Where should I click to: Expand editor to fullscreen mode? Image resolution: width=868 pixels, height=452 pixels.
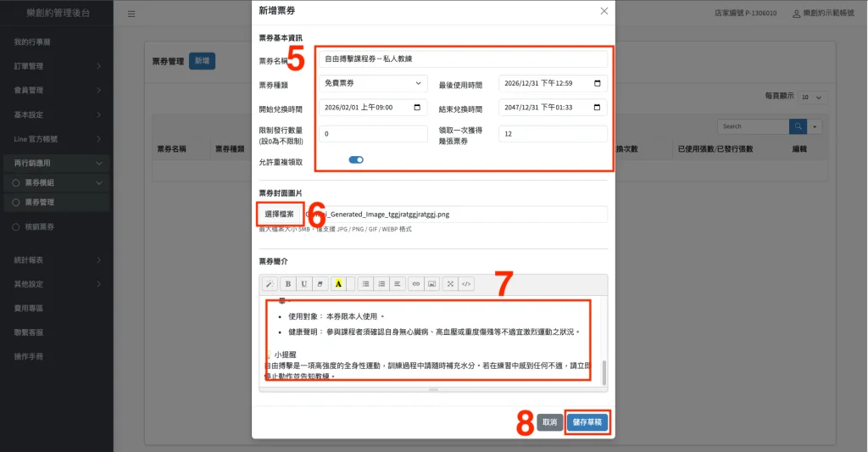click(451, 284)
